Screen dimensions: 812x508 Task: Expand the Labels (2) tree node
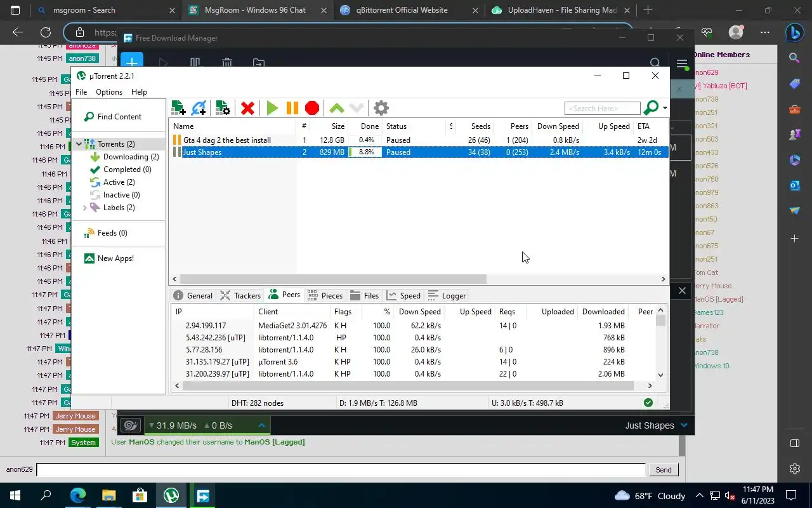[85, 208]
